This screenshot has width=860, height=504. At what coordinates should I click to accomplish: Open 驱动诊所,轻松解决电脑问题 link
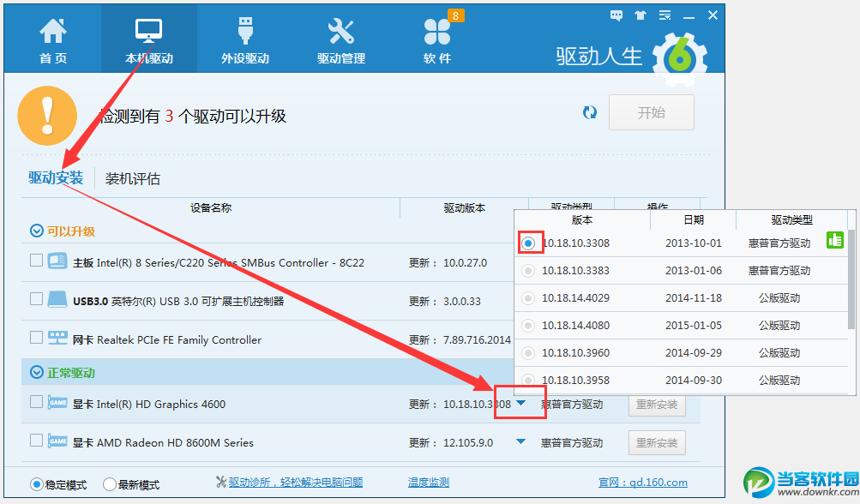296,482
